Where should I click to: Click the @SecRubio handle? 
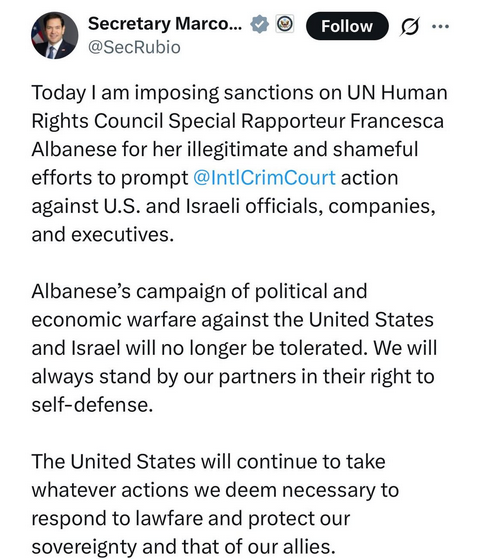coord(134,47)
